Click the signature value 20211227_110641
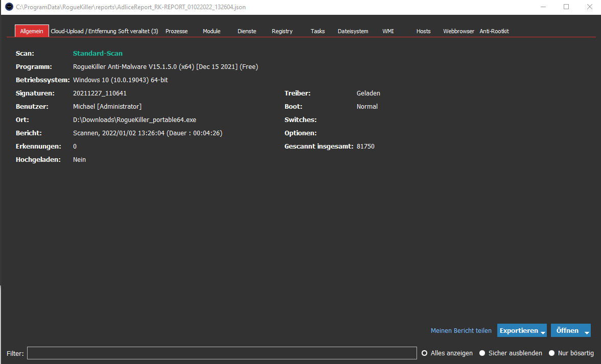The image size is (601, 364). point(100,93)
